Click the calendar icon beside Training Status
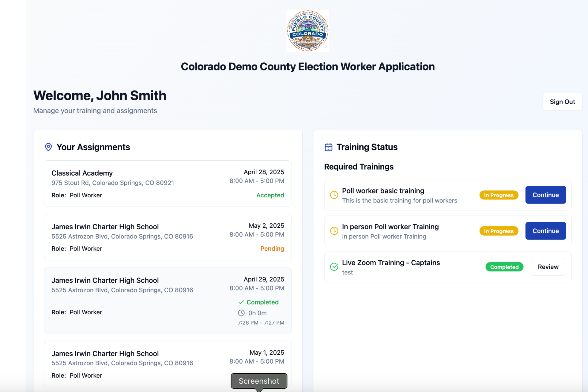The height and width of the screenshot is (392, 588). [328, 147]
